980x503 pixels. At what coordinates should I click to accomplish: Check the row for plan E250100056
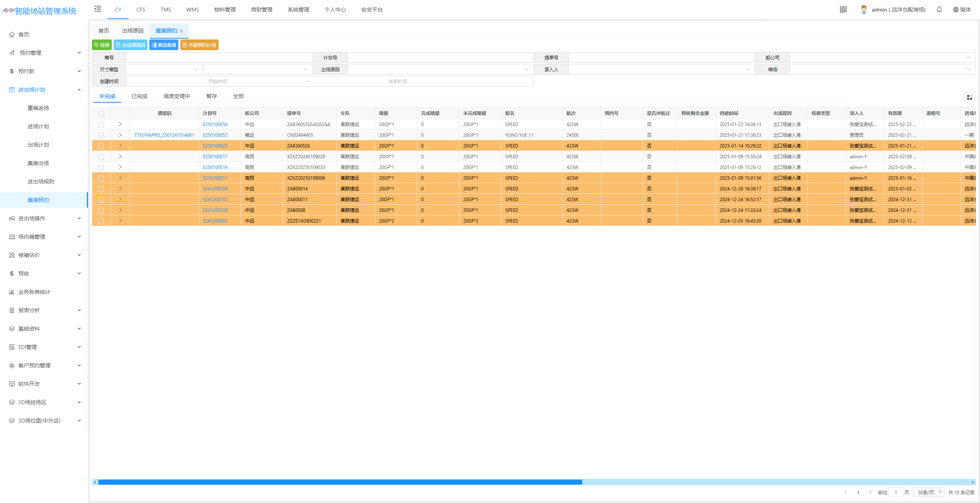pos(101,125)
